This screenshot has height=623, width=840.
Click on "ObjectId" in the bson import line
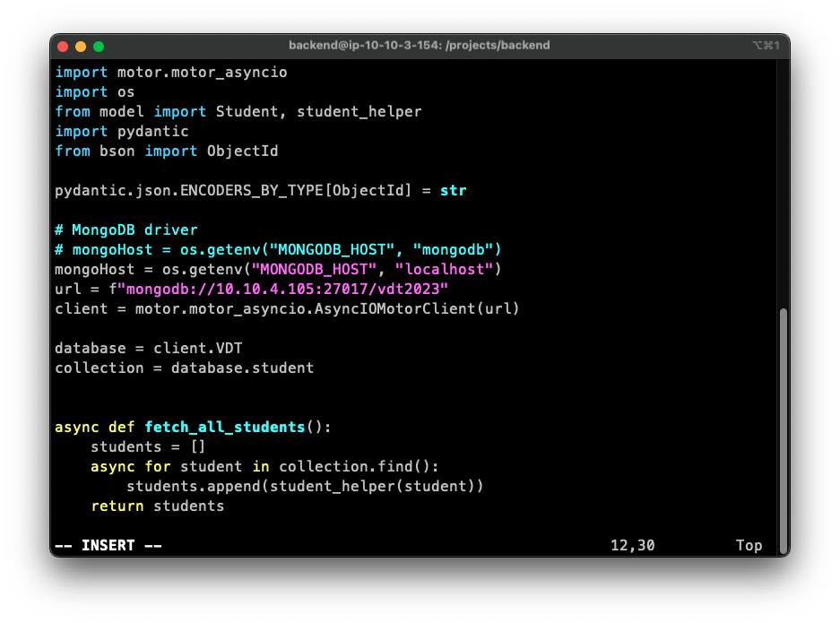[242, 151]
